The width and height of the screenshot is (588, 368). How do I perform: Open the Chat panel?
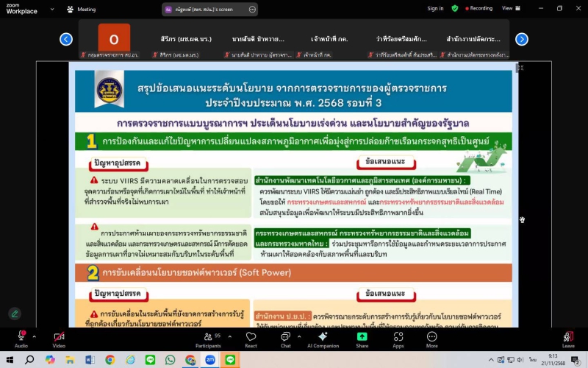[285, 337]
